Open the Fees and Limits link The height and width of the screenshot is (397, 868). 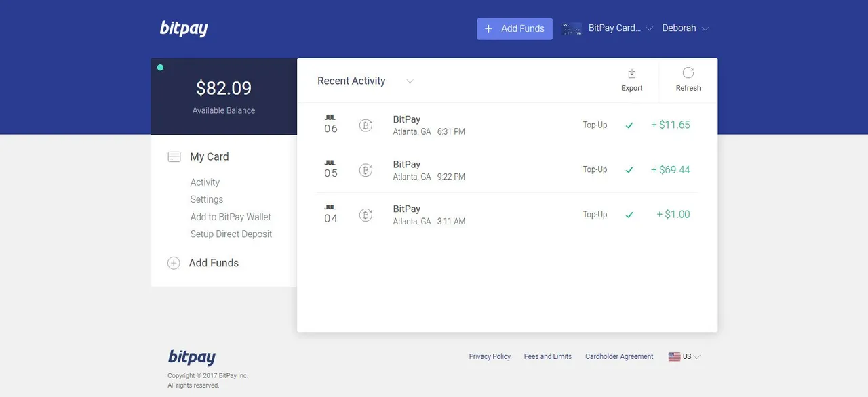548,356
